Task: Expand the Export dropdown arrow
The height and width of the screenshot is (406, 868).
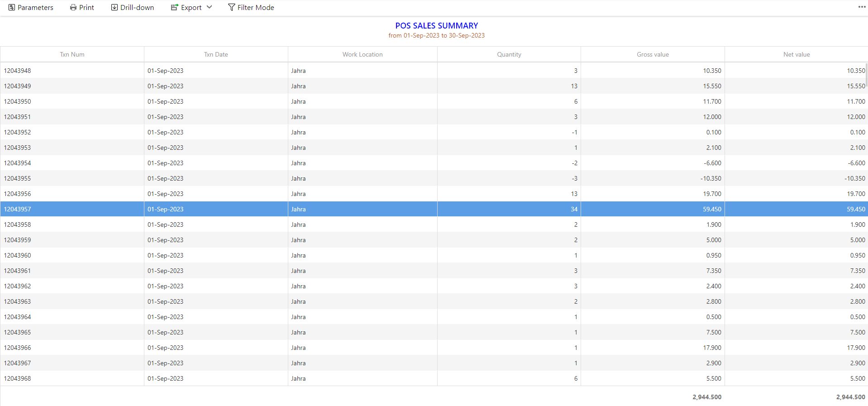Action: pos(209,7)
